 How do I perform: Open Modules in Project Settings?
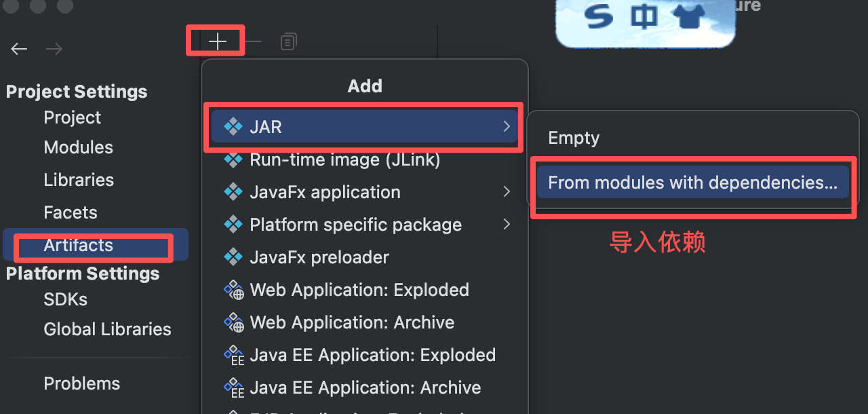78,148
